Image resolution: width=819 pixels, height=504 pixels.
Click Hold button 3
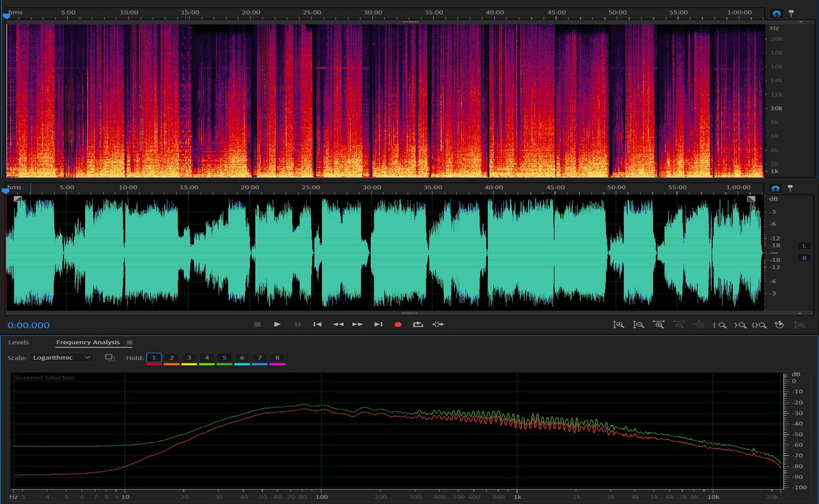[x=189, y=358]
